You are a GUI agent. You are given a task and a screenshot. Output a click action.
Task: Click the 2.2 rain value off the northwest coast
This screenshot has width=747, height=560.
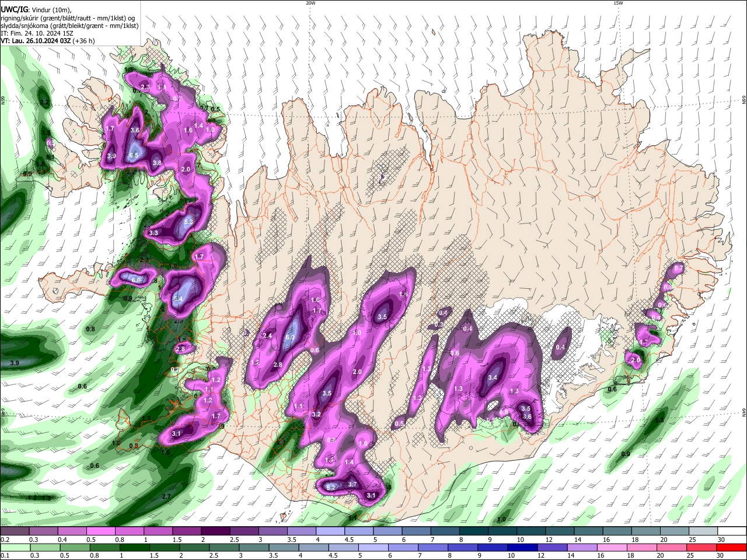44,102
